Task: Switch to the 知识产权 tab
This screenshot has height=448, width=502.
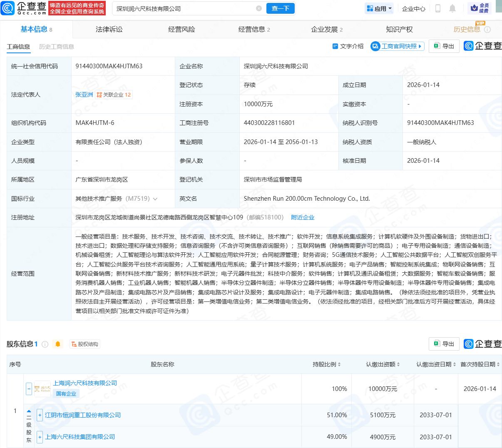Action: pos(399,29)
